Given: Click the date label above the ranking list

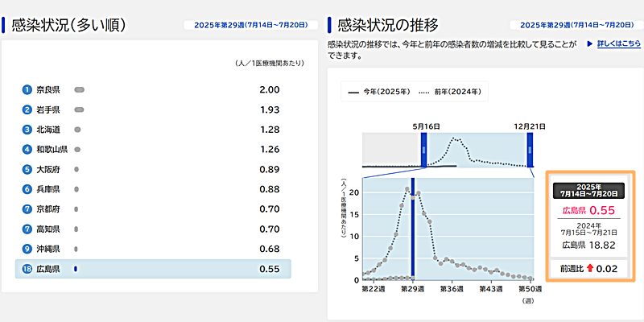Looking at the screenshot, I should (x=245, y=25).
